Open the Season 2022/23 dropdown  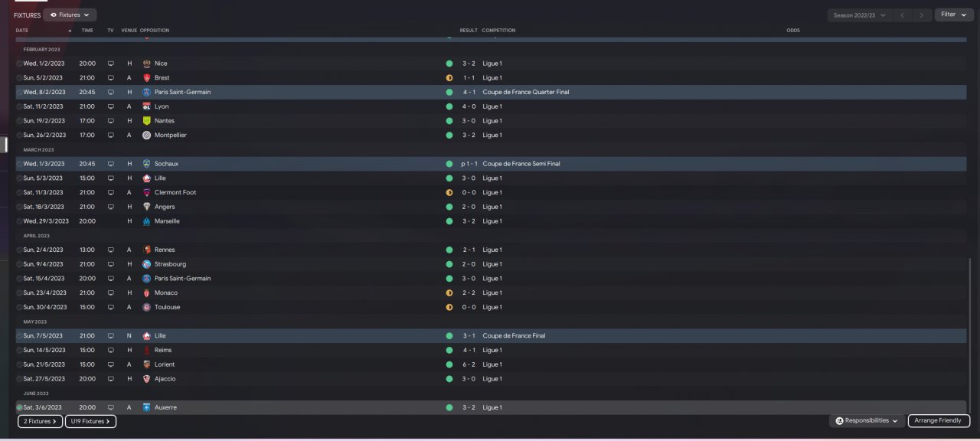[x=859, y=15]
